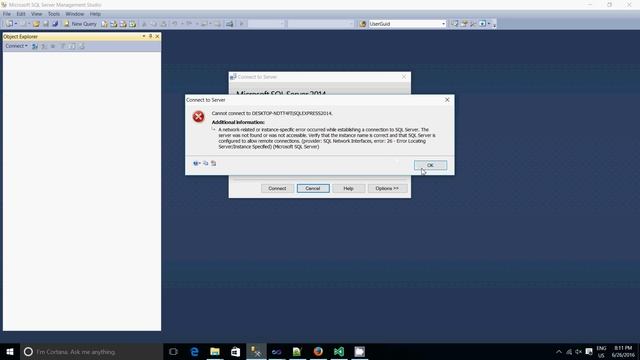The image size is (640, 360).
Task: Click the Analysis Services XMLA Query icon
Action: [133, 24]
